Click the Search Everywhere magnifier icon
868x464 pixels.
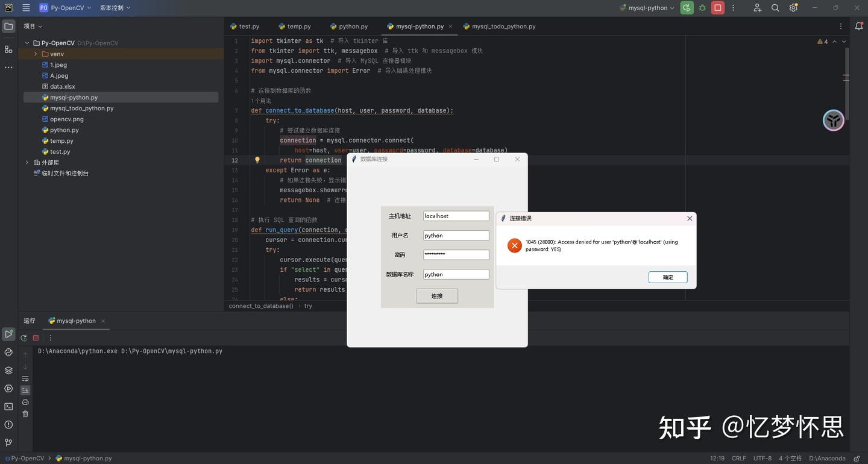[x=775, y=8]
